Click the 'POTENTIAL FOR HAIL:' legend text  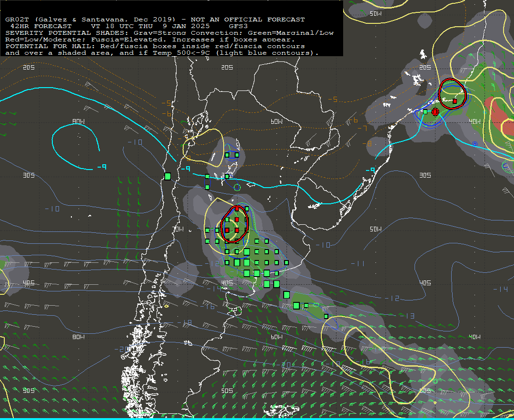tap(51, 46)
